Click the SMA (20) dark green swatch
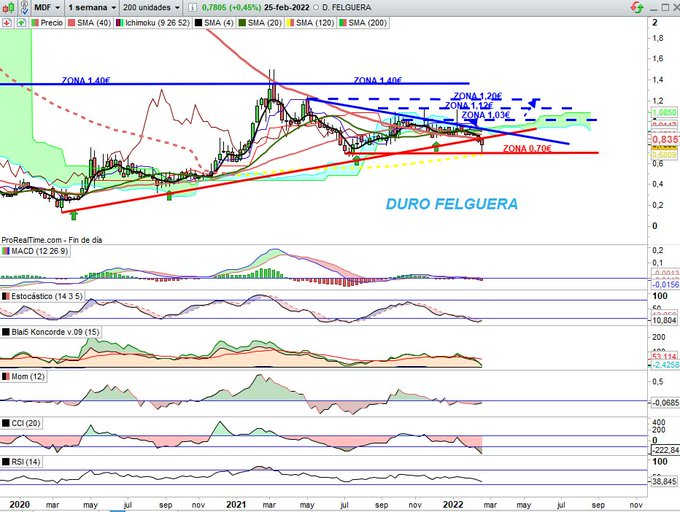The width and height of the screenshot is (680, 512). [243, 23]
